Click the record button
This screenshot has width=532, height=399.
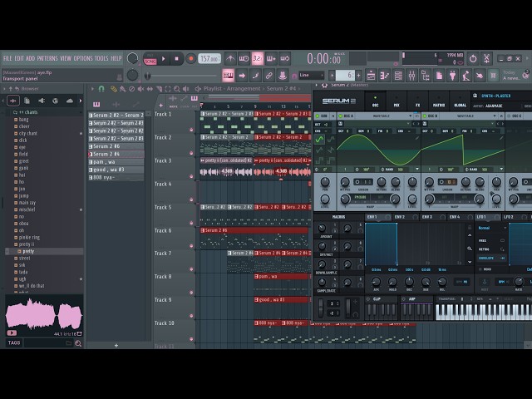(190, 59)
